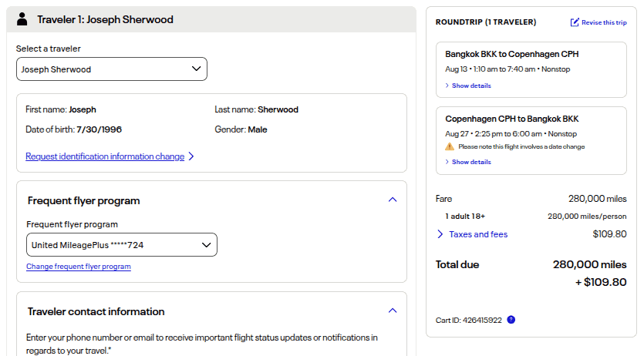Click 'Copenhagen CPH to Bangkok BKK' title
The image size is (644, 356).
click(512, 119)
